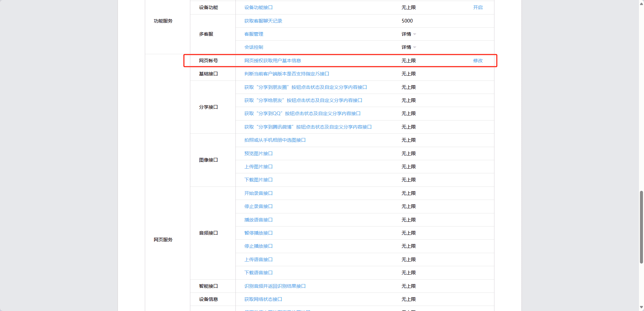The image size is (644, 311).
Task: Open 网页授权获取用户基本信息 link
Action: pos(272,61)
